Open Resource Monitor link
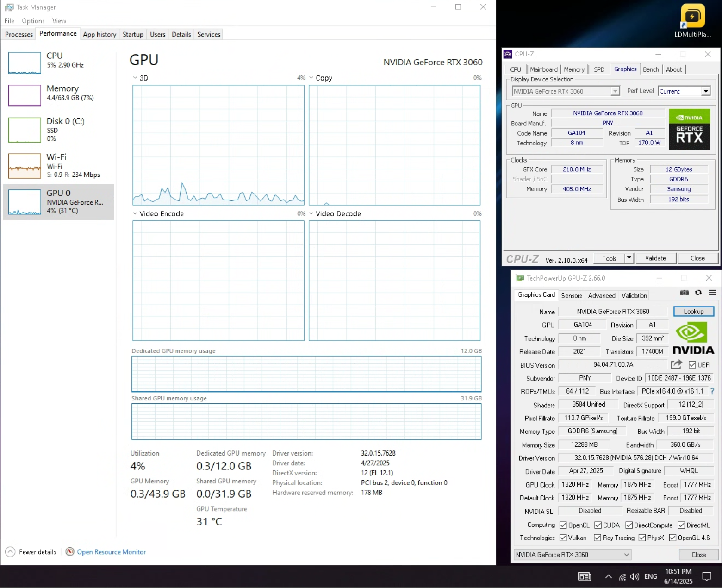The height and width of the screenshot is (588, 722). (111, 552)
